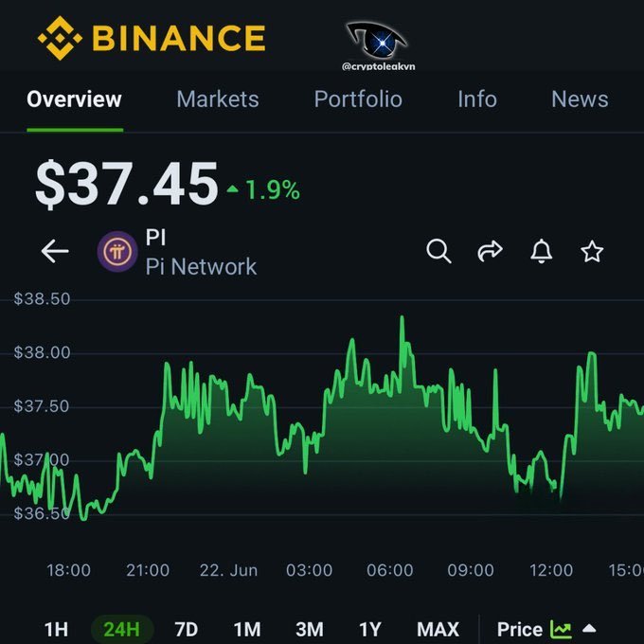
Task: Click the $38.50 axis label
Action: [42, 299]
